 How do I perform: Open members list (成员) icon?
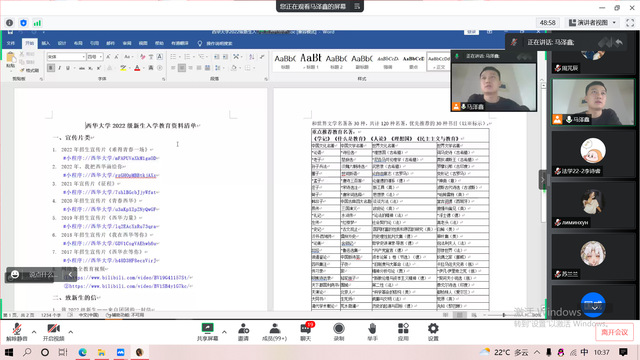point(275,332)
